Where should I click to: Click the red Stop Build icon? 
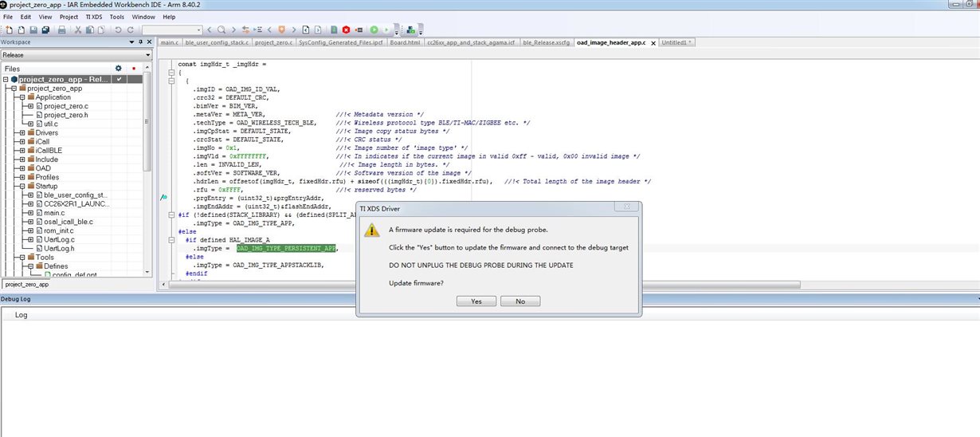[x=346, y=30]
